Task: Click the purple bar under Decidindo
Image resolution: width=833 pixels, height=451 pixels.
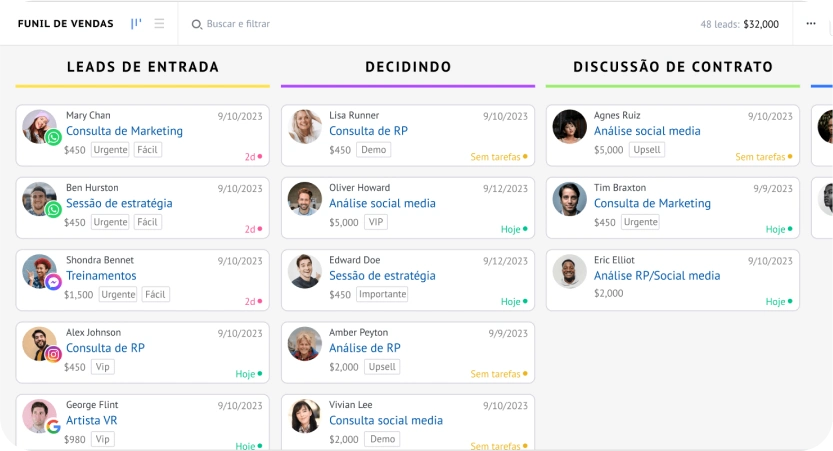Action: pyautogui.click(x=407, y=86)
